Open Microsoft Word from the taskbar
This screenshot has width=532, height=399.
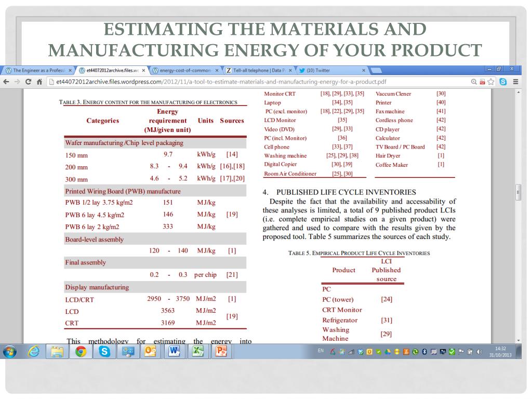[x=174, y=351]
